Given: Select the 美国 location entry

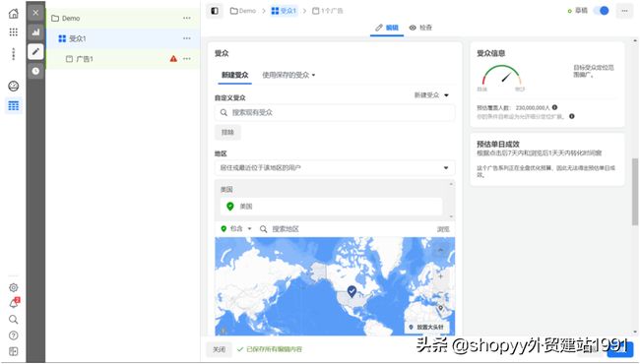Looking at the screenshot, I should coord(332,207).
